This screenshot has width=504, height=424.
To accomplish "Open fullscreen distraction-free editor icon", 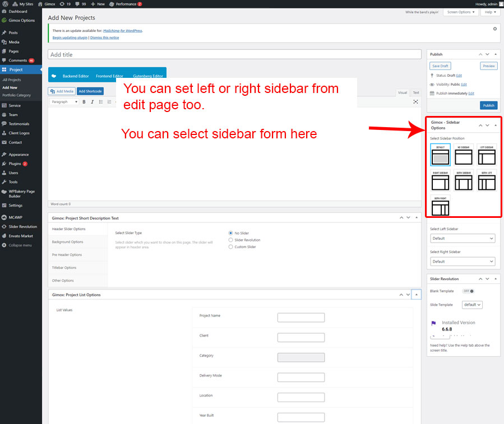I will tap(415, 102).
